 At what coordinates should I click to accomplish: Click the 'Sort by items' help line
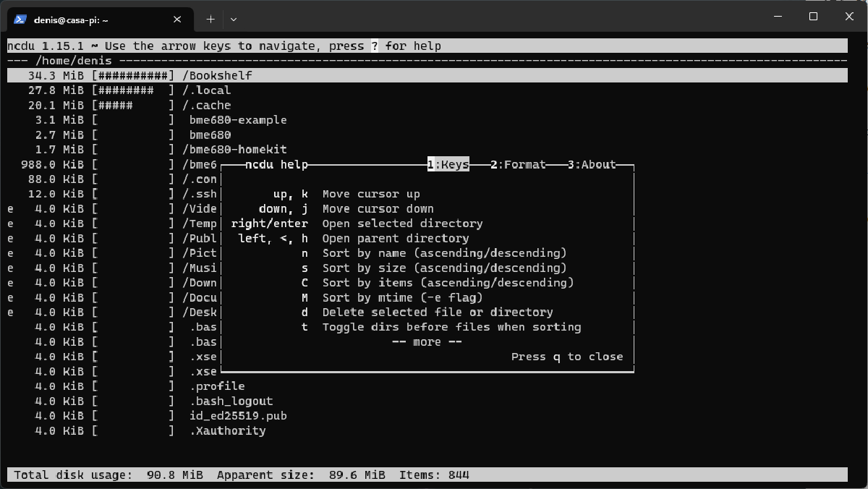(448, 283)
